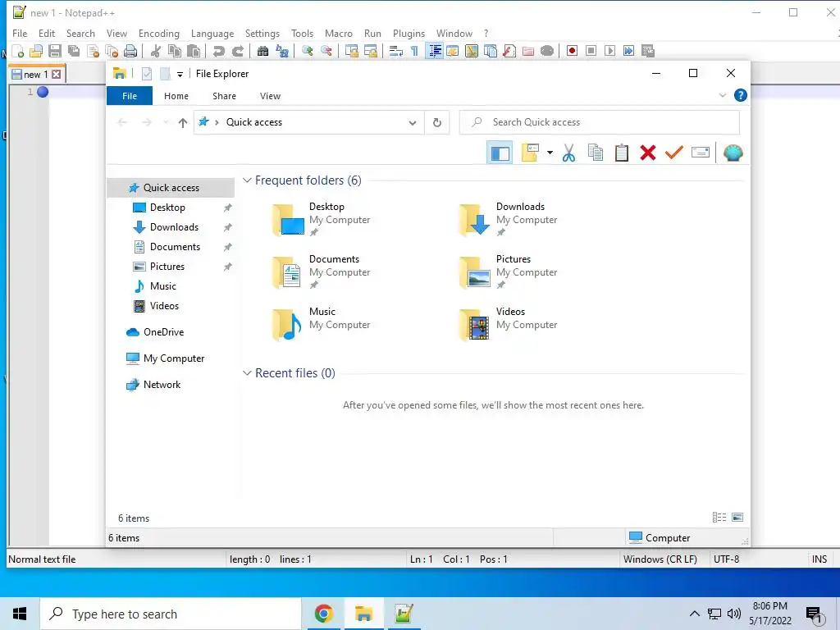Select Network in navigation pane

[162, 385]
